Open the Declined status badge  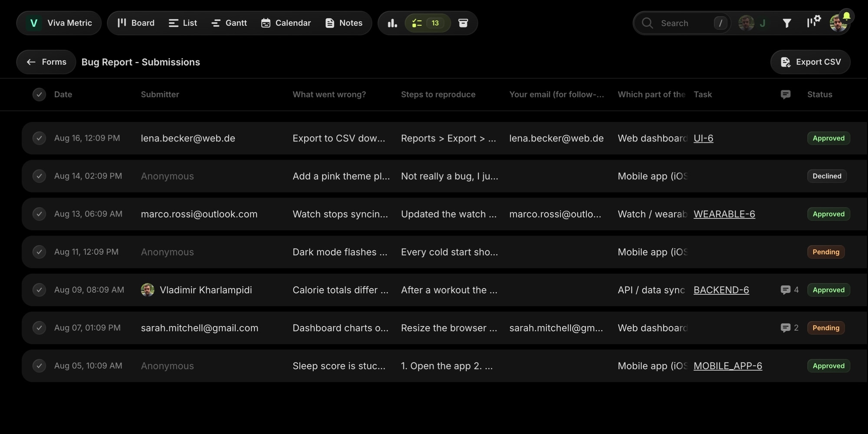click(827, 176)
